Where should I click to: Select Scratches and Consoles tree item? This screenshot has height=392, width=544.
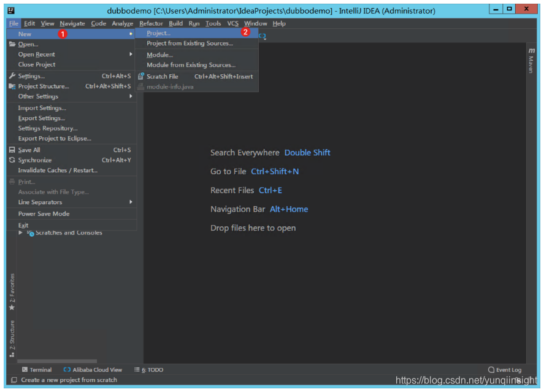(69, 233)
